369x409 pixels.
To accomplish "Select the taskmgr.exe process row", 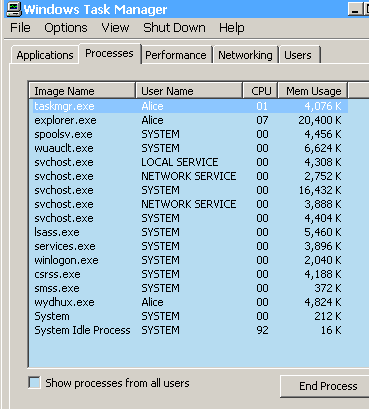I will coord(189,106).
